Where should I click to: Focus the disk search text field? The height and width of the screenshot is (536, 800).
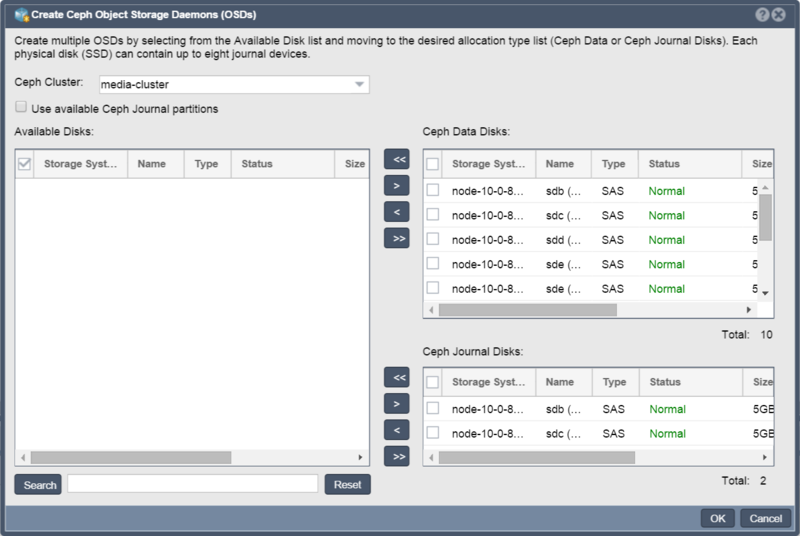click(x=193, y=484)
